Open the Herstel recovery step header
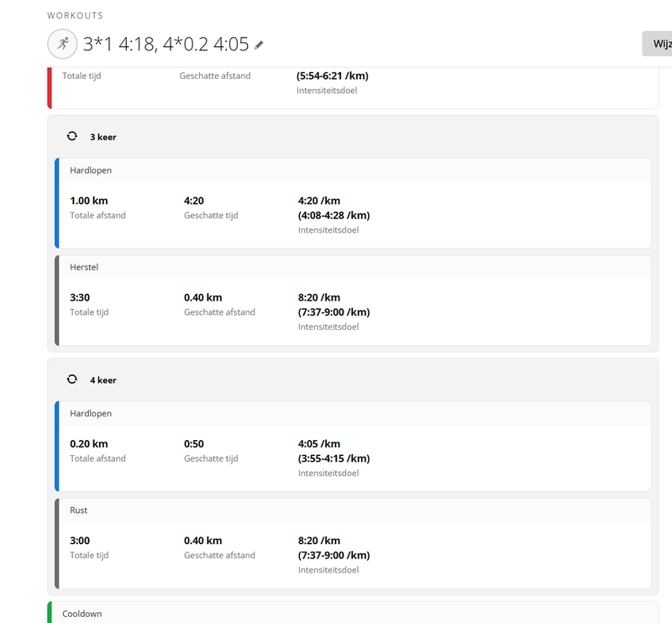This screenshot has height=623, width=672. 85,267
